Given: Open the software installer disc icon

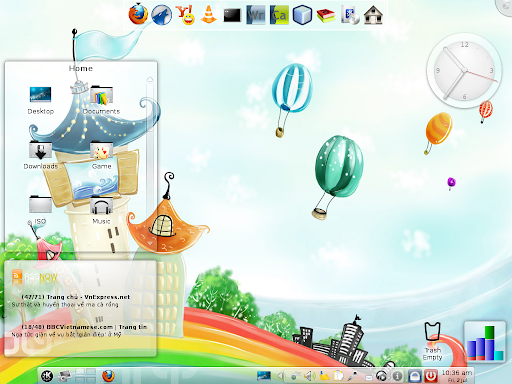Looking at the screenshot, I should click(350, 15).
